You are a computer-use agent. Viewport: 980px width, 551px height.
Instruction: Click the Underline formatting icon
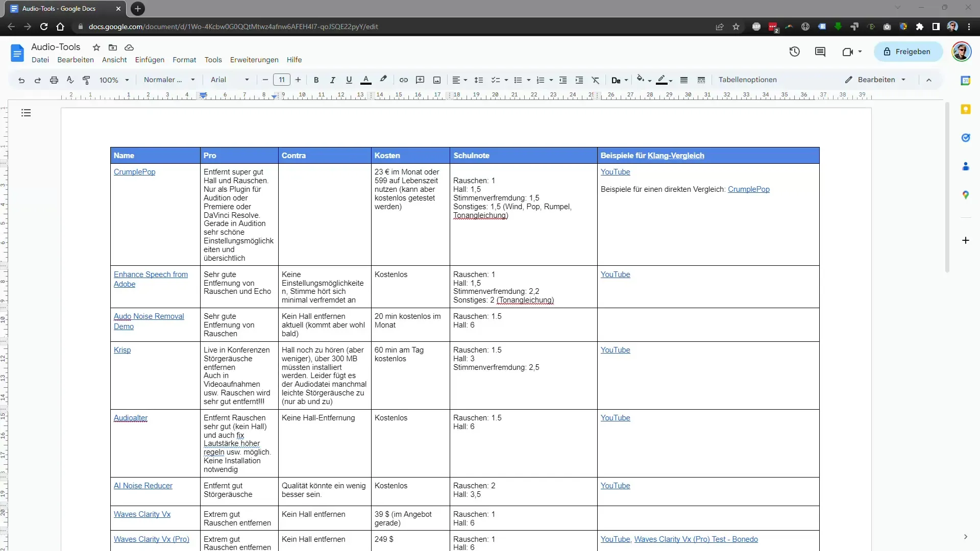point(350,80)
